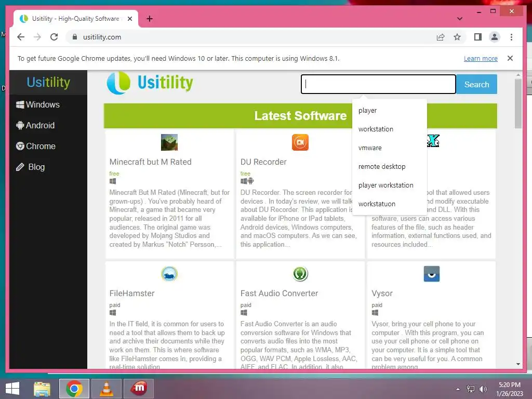Share this page via the share icon

click(441, 37)
